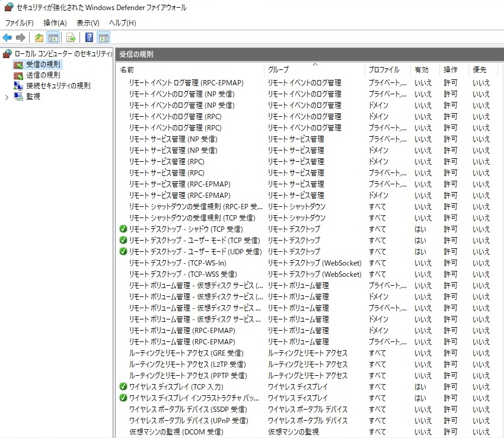Select rule リモート イベント ログ管理 (RPC-EPMAP)

click(186, 83)
